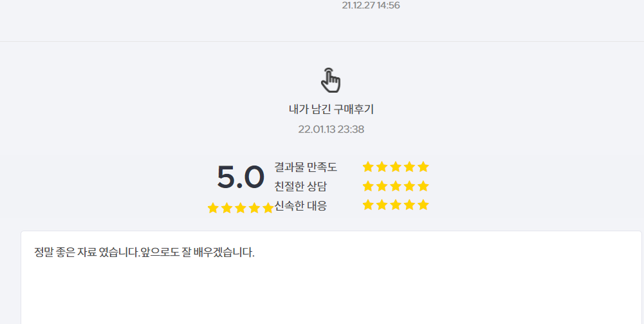Click the first star of 결과물 만족도 rating

tap(368, 167)
